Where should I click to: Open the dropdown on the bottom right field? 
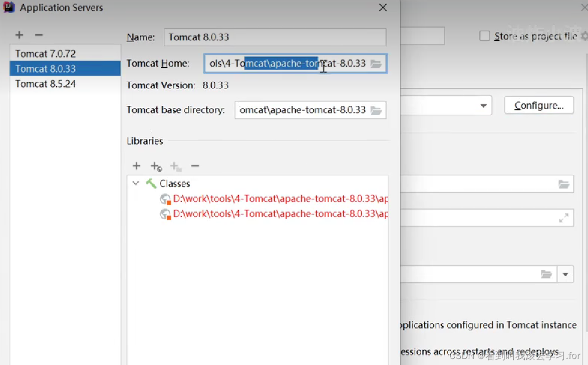click(565, 274)
